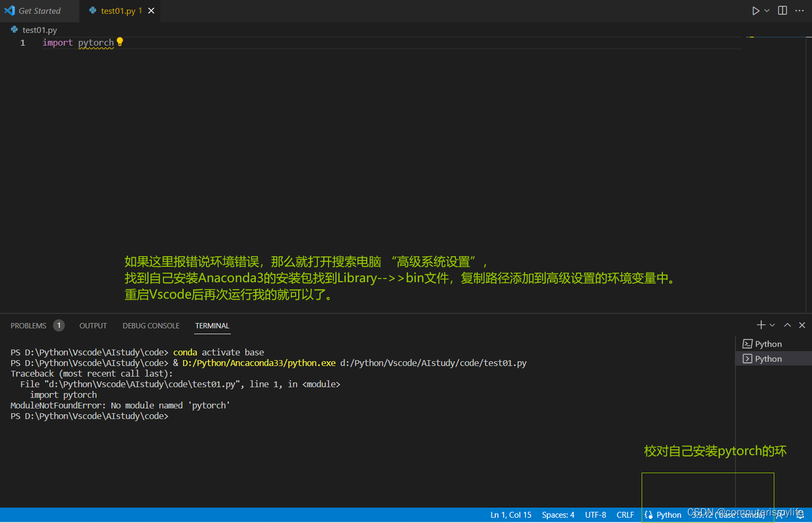Change file encoding UTF-8
This screenshot has width=812, height=523.
pyautogui.click(x=595, y=515)
